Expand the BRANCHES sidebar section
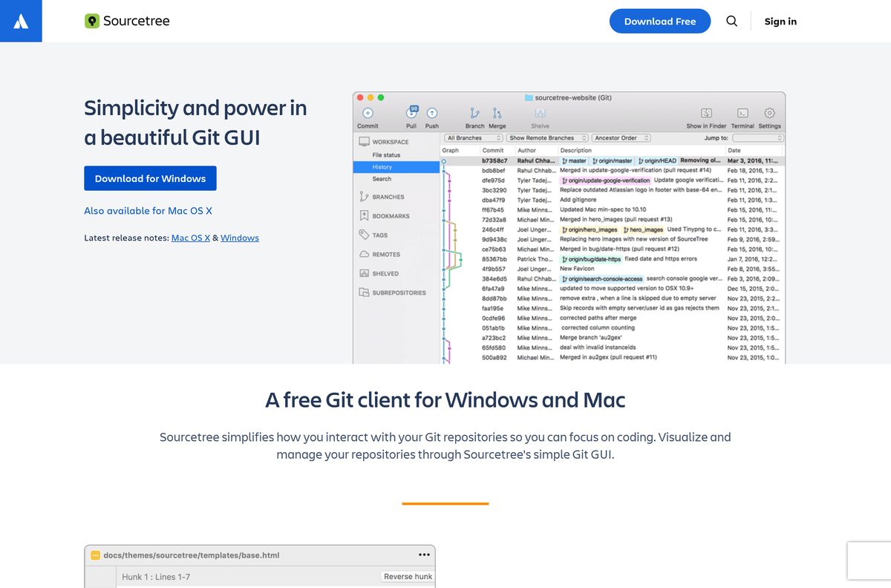 388,197
